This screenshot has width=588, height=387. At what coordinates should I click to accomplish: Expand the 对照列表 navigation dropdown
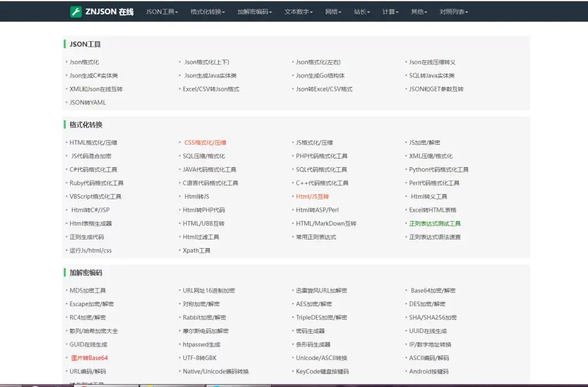point(454,11)
